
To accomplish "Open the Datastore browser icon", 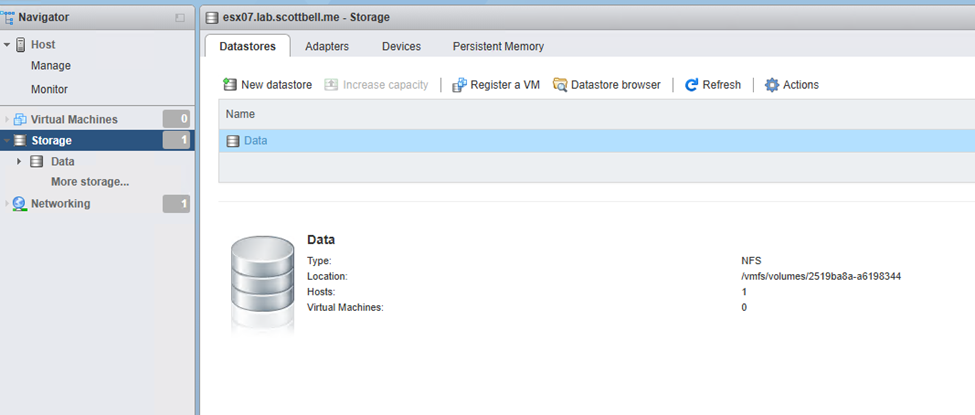I will coord(560,85).
